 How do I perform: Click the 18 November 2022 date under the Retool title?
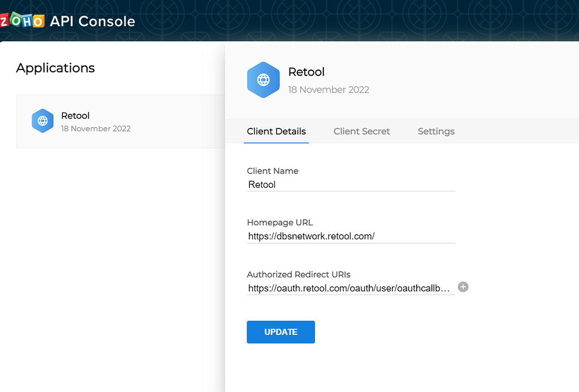(328, 89)
